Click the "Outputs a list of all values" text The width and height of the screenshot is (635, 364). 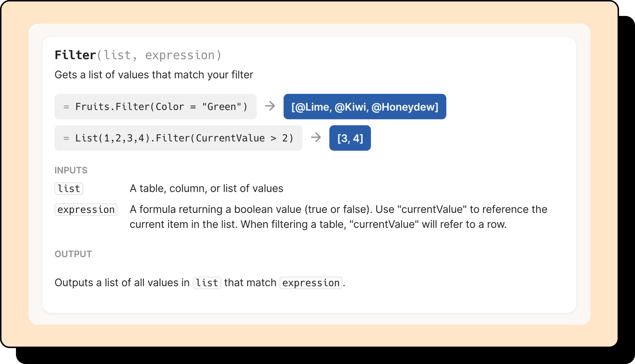[122, 283]
